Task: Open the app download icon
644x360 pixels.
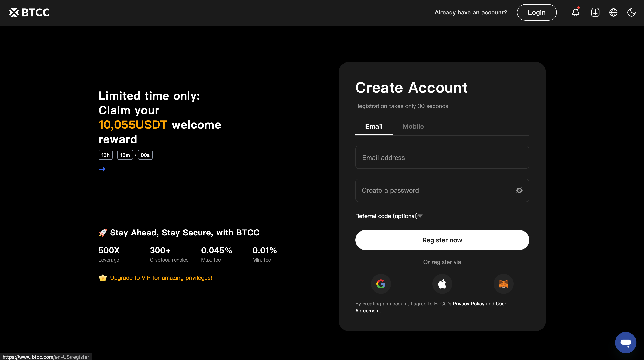Action: point(595,12)
